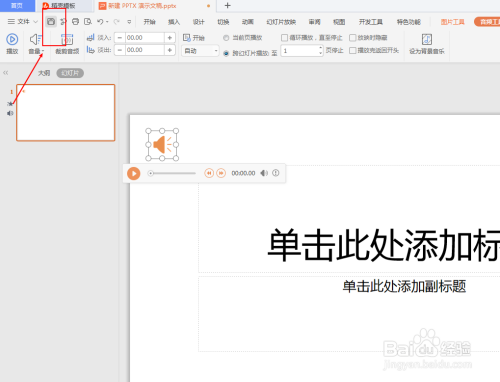Click the audio progress slider track
The width and height of the screenshot is (500, 382).
pyautogui.click(x=173, y=173)
